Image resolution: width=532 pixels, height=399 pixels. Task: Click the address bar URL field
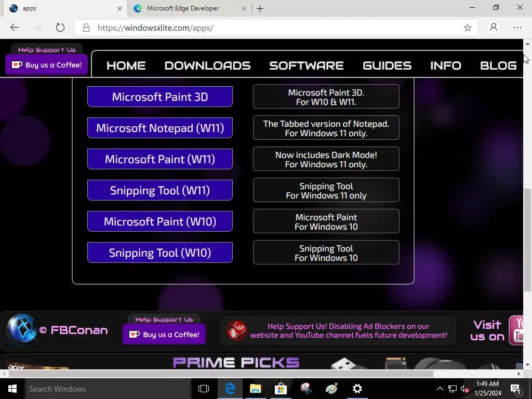click(x=276, y=28)
